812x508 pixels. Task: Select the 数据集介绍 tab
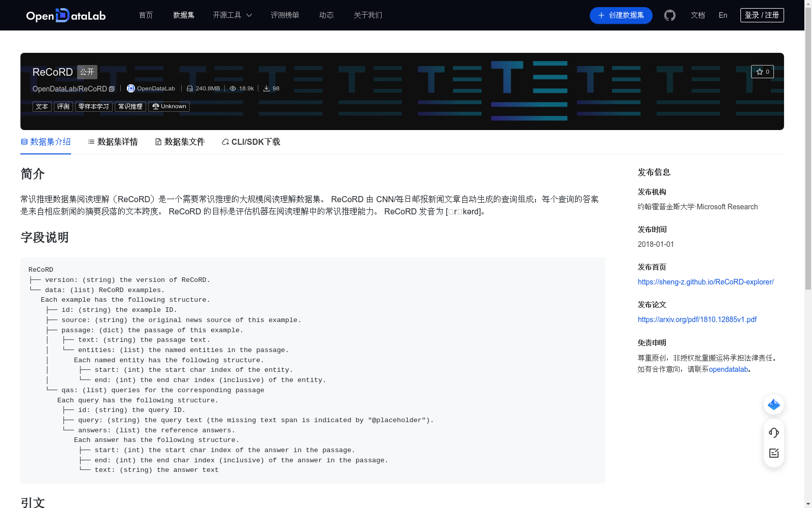[x=46, y=142]
